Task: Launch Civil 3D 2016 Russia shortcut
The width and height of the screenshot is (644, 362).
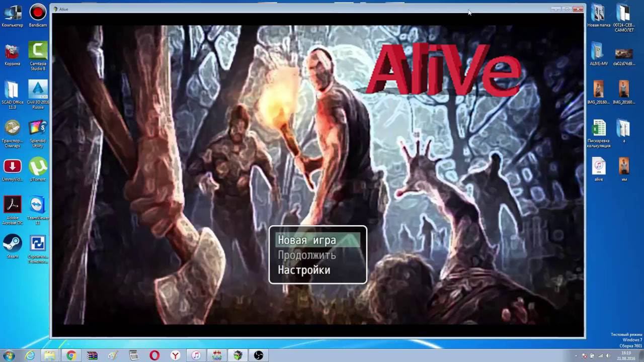Action: [38, 95]
